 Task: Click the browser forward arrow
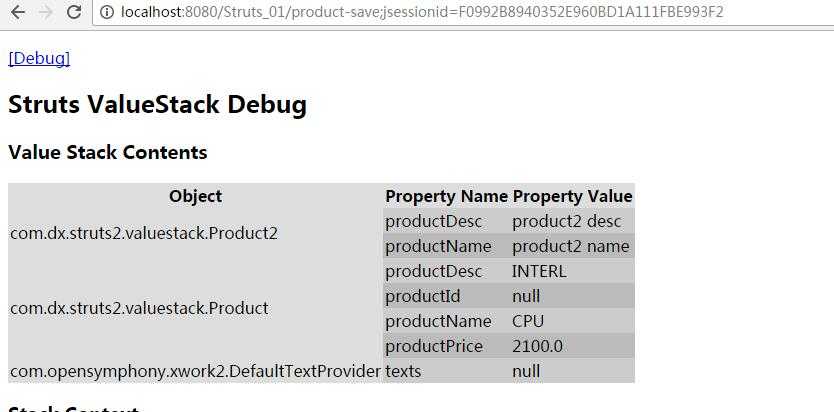[x=46, y=12]
